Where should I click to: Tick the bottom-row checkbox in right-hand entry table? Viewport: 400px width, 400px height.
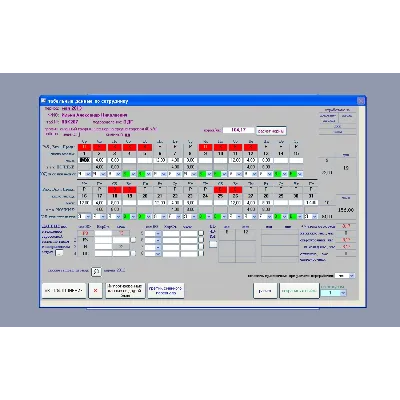pyautogui.click(x=201, y=254)
